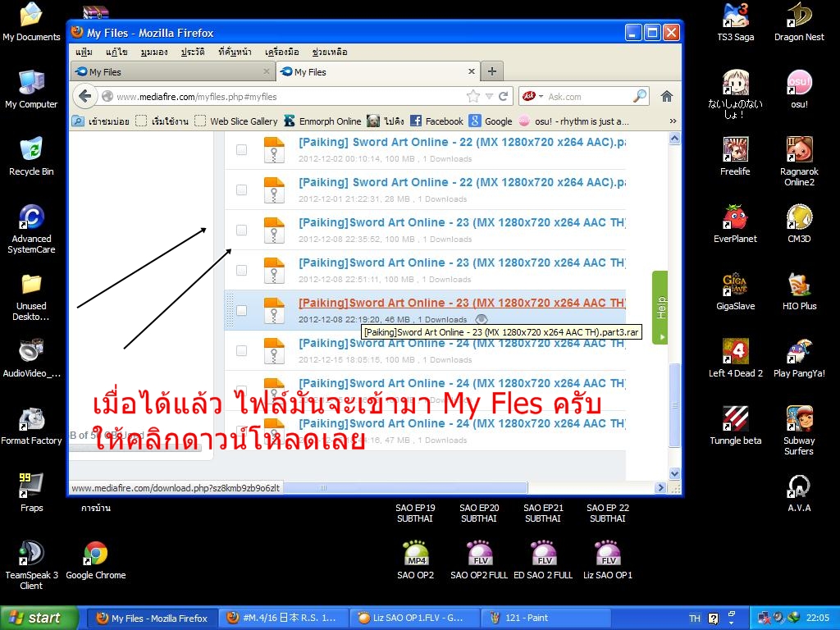Tick checkbox for SAO 22 28 MB file
The width and height of the screenshot is (840, 630).
click(x=242, y=189)
